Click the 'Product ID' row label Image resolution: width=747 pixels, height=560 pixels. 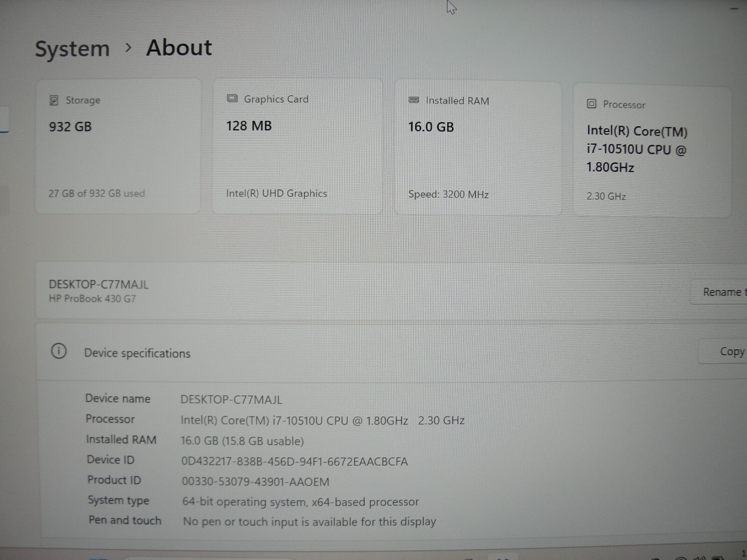(x=114, y=480)
